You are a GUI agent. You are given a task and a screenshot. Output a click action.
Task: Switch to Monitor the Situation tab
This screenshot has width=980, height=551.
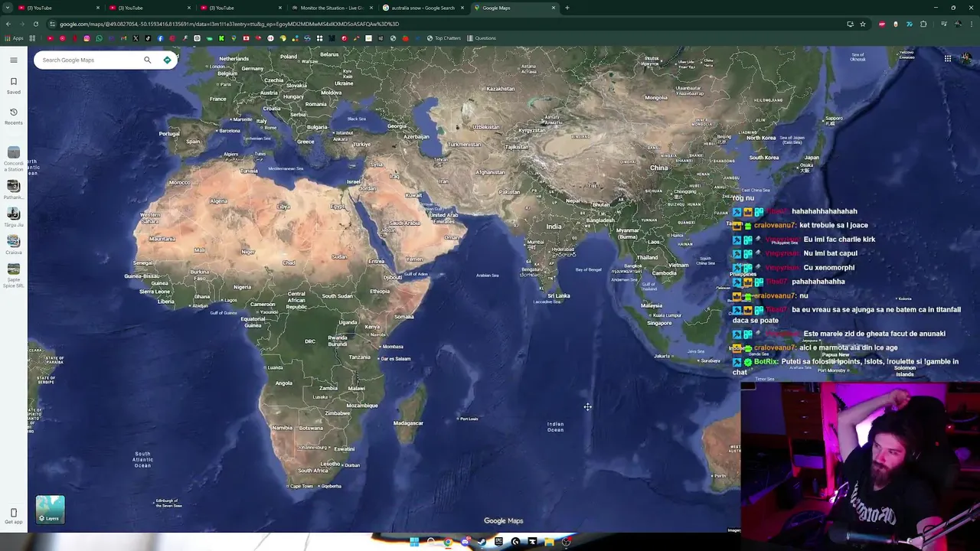[x=331, y=8]
